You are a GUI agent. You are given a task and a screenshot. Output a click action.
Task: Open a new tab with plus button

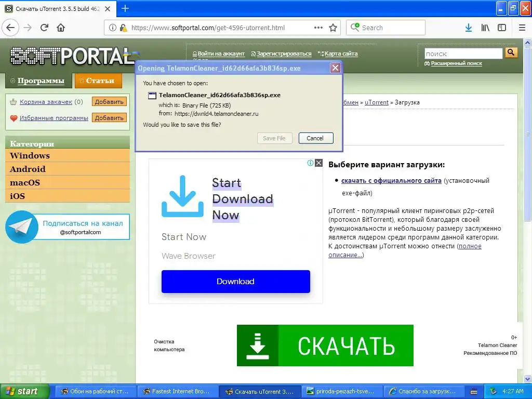tap(125, 8)
